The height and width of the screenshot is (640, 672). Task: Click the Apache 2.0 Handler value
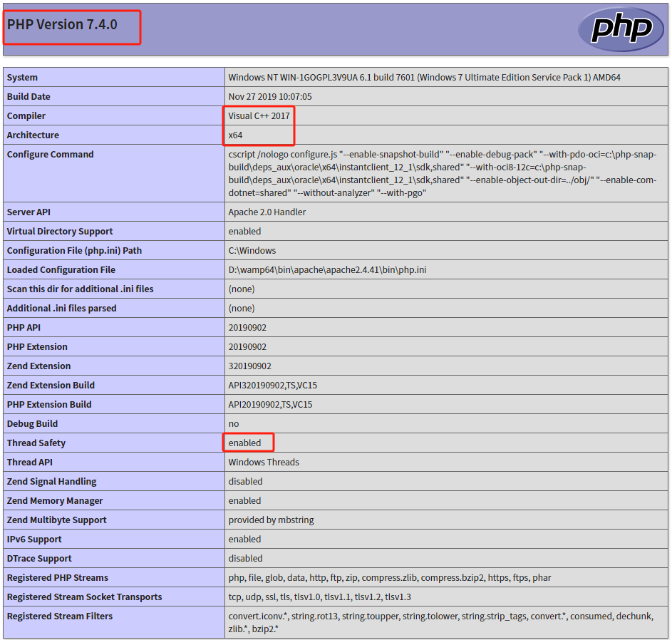[x=267, y=212]
